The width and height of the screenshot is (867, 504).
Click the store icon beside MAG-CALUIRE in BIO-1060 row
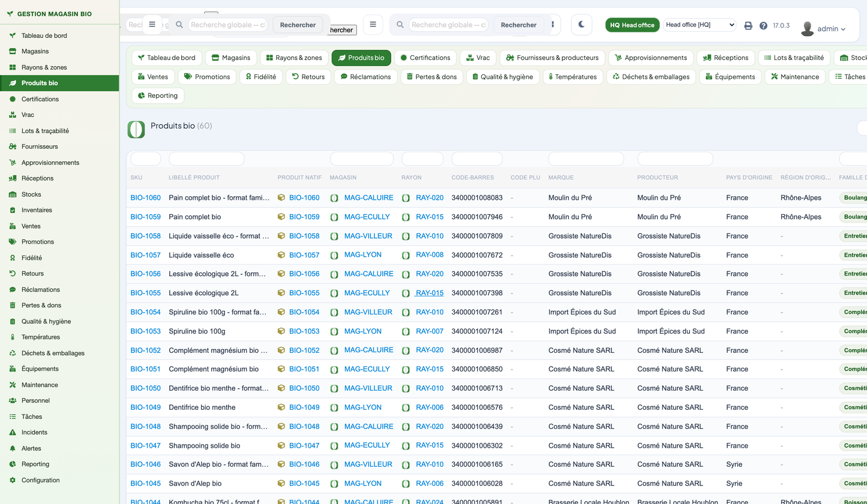click(335, 198)
